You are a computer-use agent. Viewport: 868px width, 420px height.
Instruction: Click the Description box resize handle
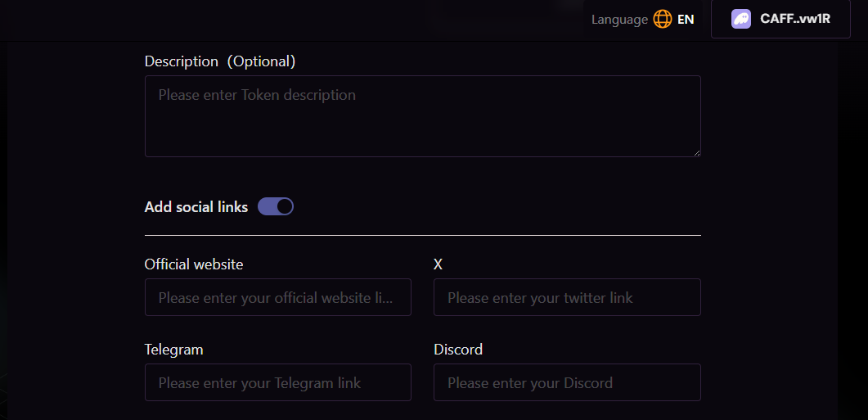[696, 152]
